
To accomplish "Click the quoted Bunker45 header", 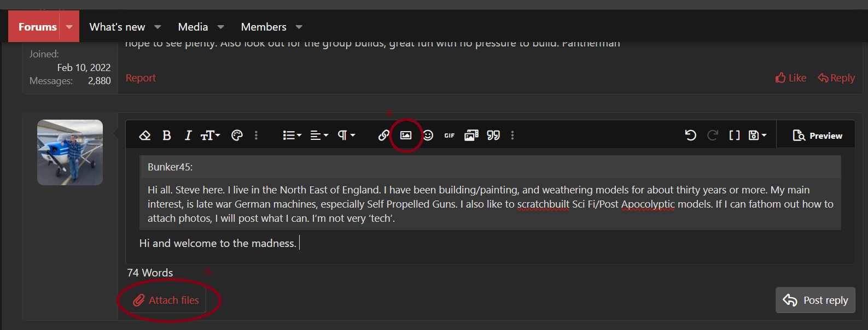I will [x=491, y=167].
